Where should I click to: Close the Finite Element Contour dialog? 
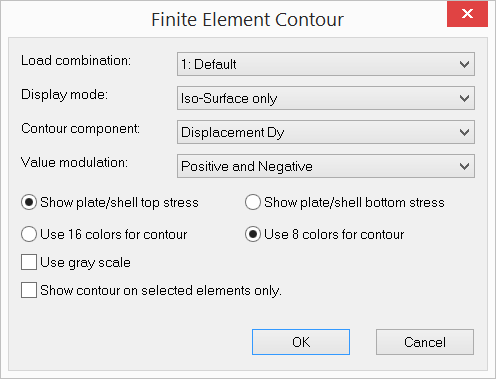pos(467,14)
